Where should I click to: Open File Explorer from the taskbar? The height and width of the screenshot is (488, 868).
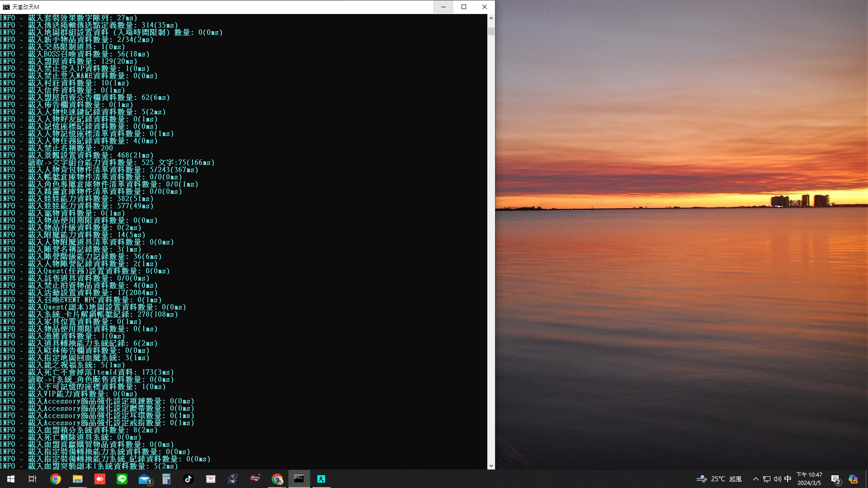pyautogui.click(x=78, y=479)
